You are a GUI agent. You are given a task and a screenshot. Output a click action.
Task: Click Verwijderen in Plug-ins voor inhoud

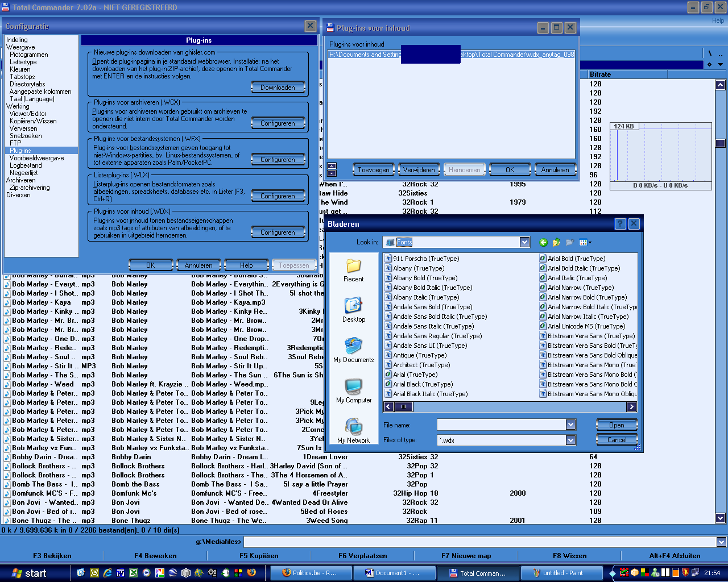(x=419, y=169)
